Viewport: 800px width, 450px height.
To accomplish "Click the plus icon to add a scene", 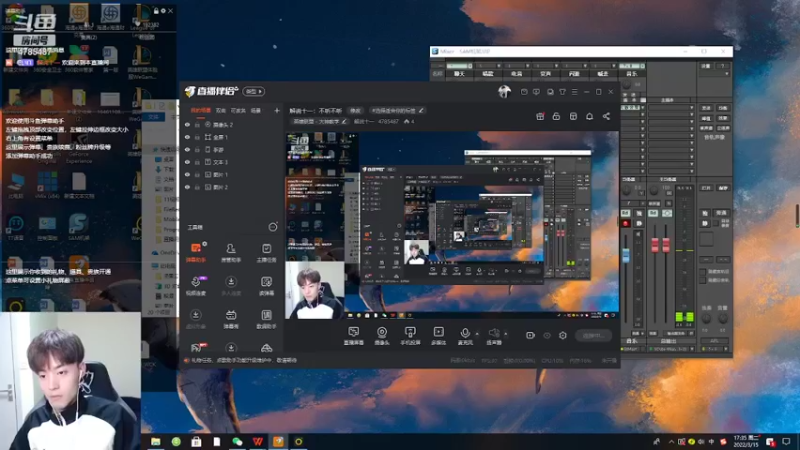I will pos(277,110).
